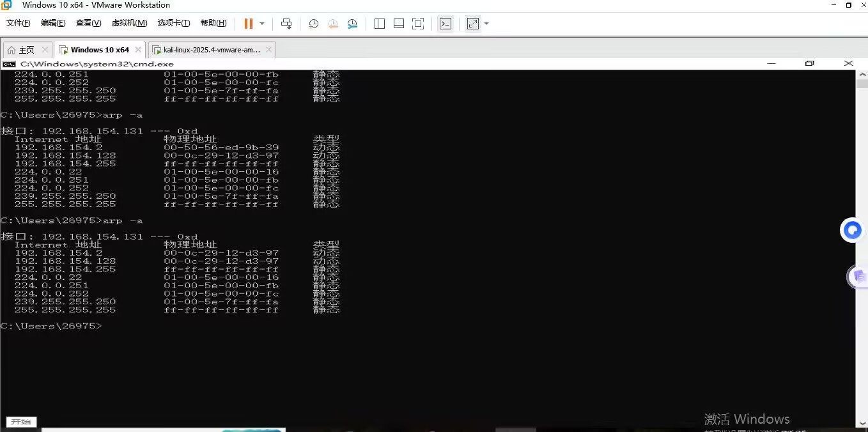Revert to the previous snapshot icon
Screen dimensions: 868x432
point(333,24)
